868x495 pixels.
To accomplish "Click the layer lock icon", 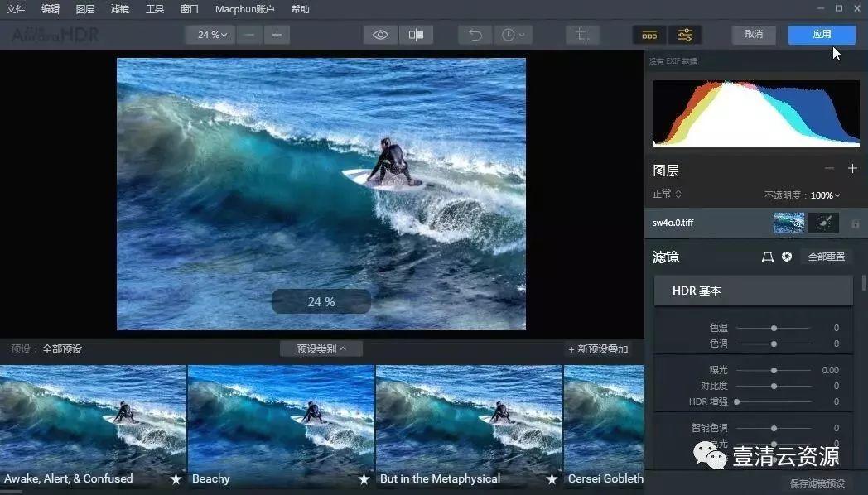I will click(856, 223).
